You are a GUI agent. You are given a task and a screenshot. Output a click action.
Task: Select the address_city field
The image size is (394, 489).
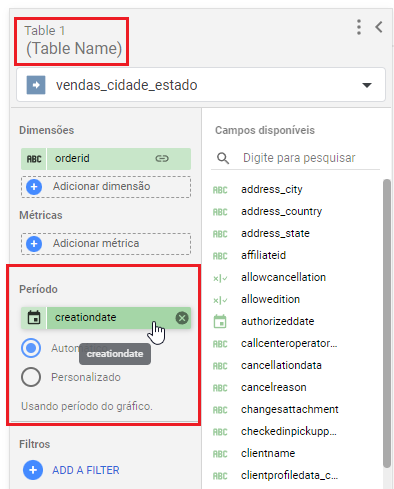[x=272, y=189]
